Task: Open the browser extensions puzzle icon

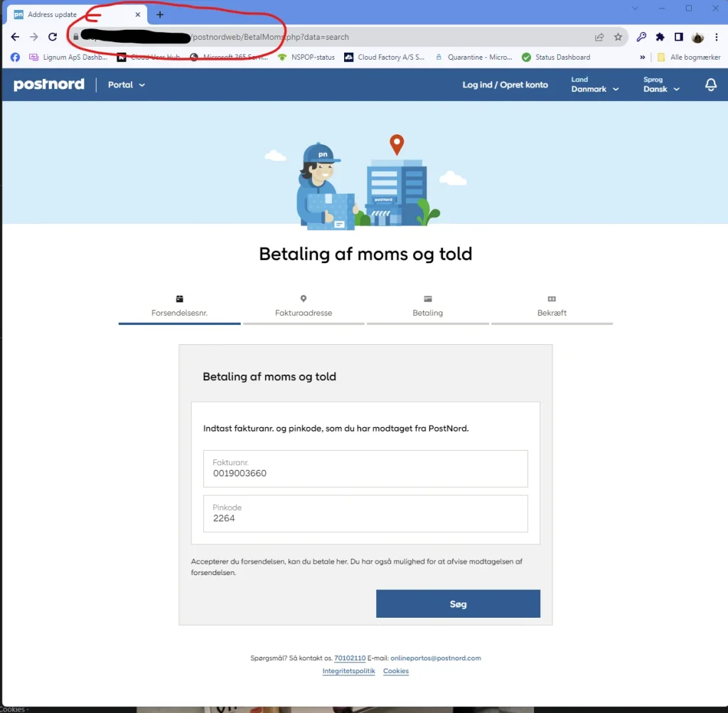Action: [x=660, y=37]
